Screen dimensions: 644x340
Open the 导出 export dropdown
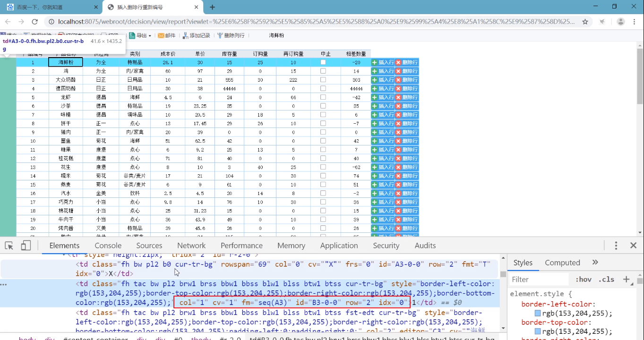tap(140, 35)
